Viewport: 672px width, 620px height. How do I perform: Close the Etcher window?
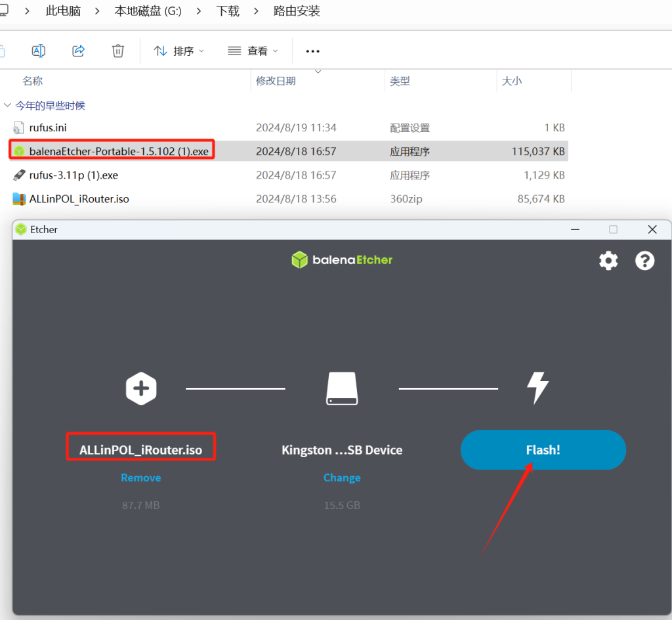(652, 229)
